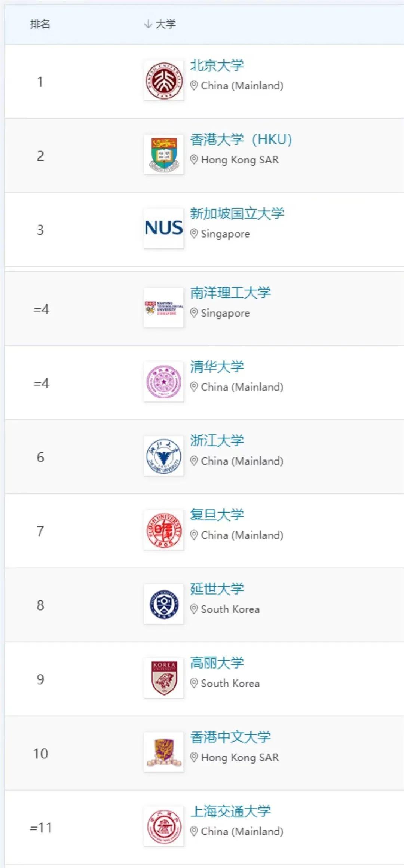Click the Peking University crest logo
Screen dimensions: 404x868
tap(163, 80)
